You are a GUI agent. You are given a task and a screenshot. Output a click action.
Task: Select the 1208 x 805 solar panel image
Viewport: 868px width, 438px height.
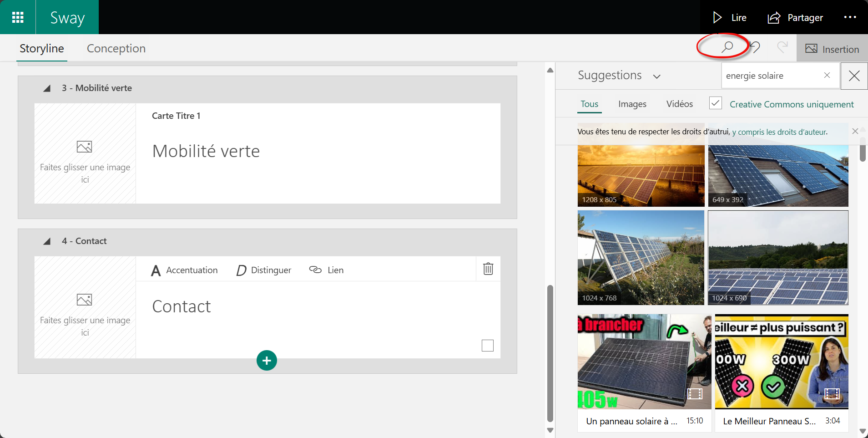click(x=641, y=175)
